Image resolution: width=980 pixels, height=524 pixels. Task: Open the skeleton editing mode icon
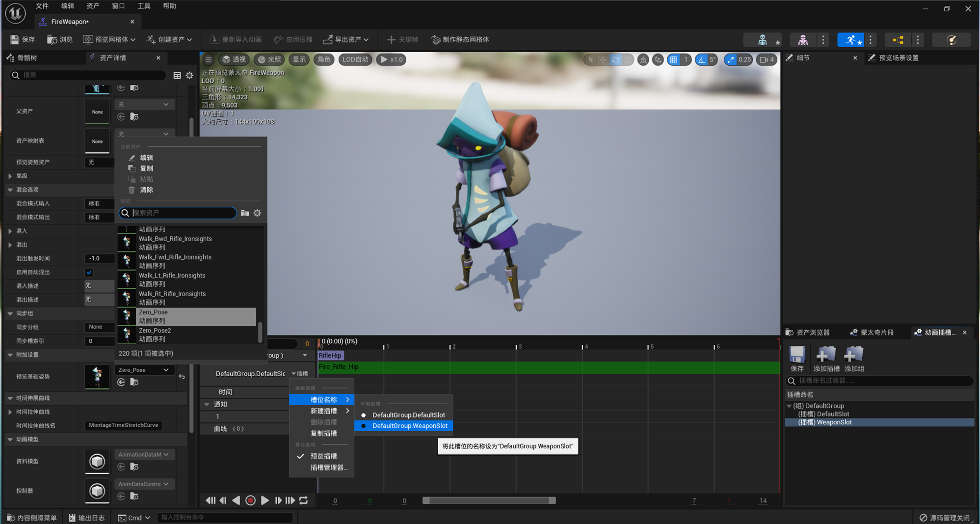pyautogui.click(x=763, y=40)
